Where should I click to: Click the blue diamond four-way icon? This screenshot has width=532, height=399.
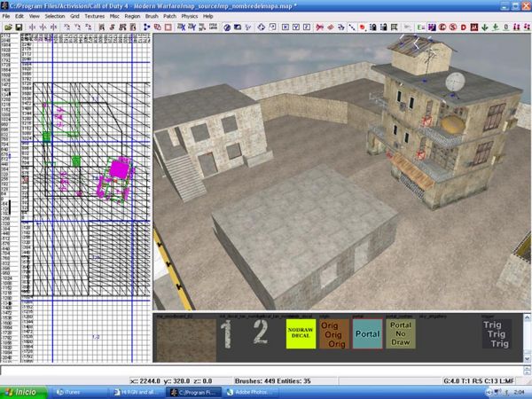(262, 27)
